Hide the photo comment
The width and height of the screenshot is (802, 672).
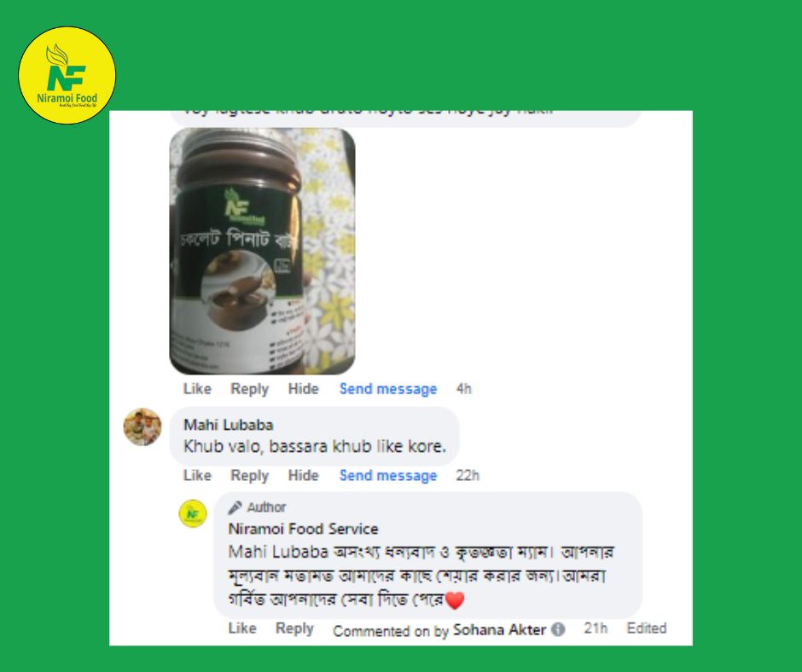pos(303,389)
